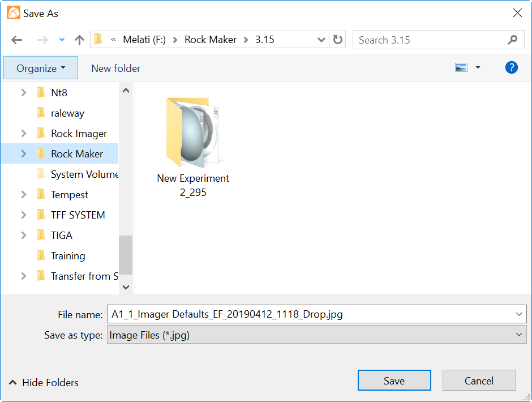Click the Rock Maker app icon in titlebar

click(14, 12)
